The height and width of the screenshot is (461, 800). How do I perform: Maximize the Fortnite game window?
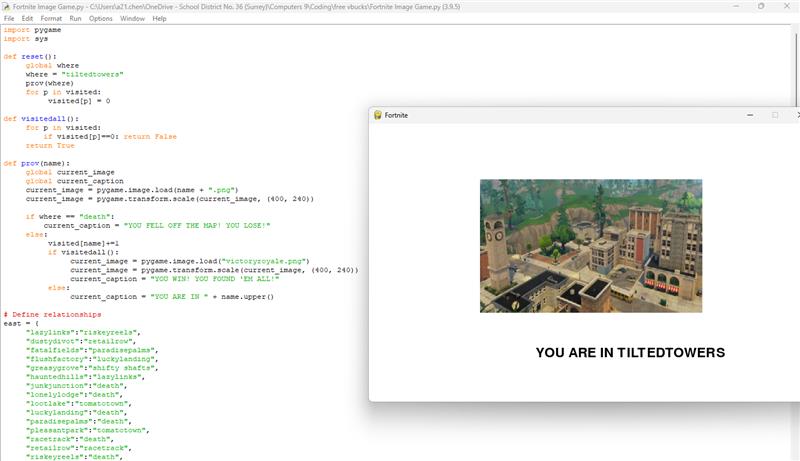(775, 115)
